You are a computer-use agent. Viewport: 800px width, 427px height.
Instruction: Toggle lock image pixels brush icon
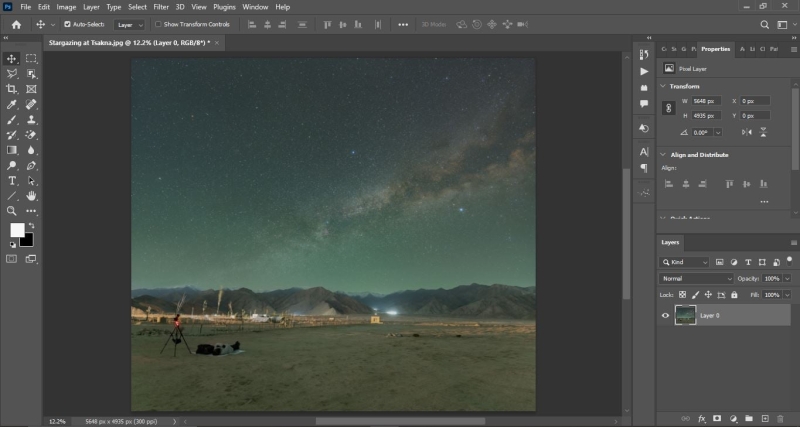[x=695, y=295]
